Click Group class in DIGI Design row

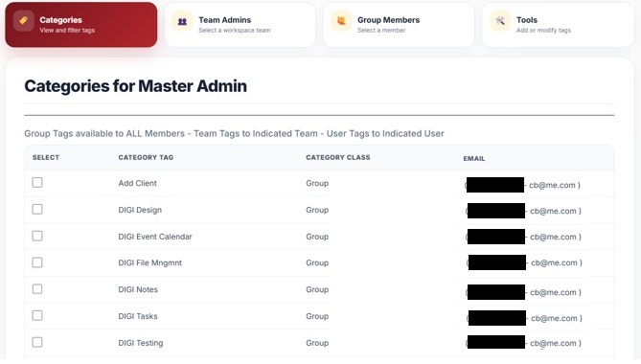317,210
